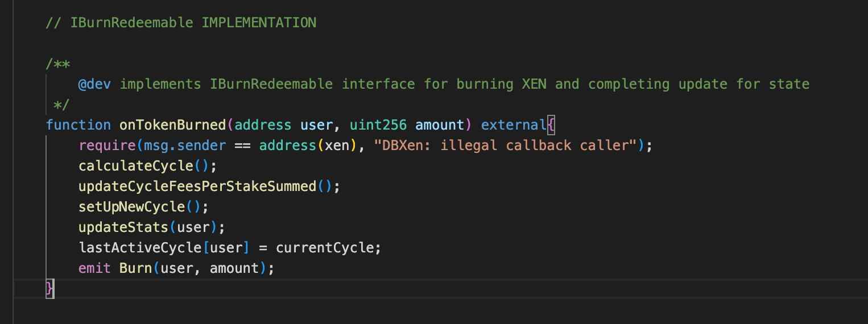The height and width of the screenshot is (324, 868).
Task: Click the closing curly brace of the function
Action: [49, 289]
